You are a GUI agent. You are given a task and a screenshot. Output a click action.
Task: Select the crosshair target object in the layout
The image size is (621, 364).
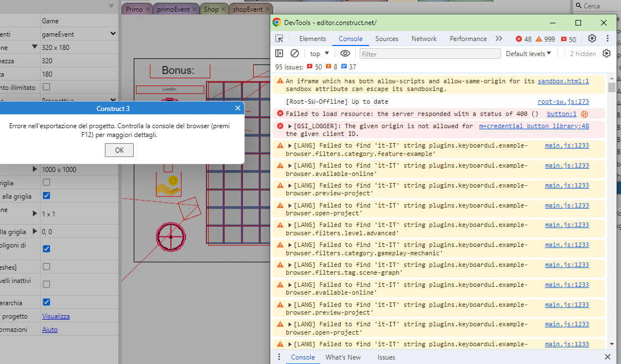pos(171,237)
